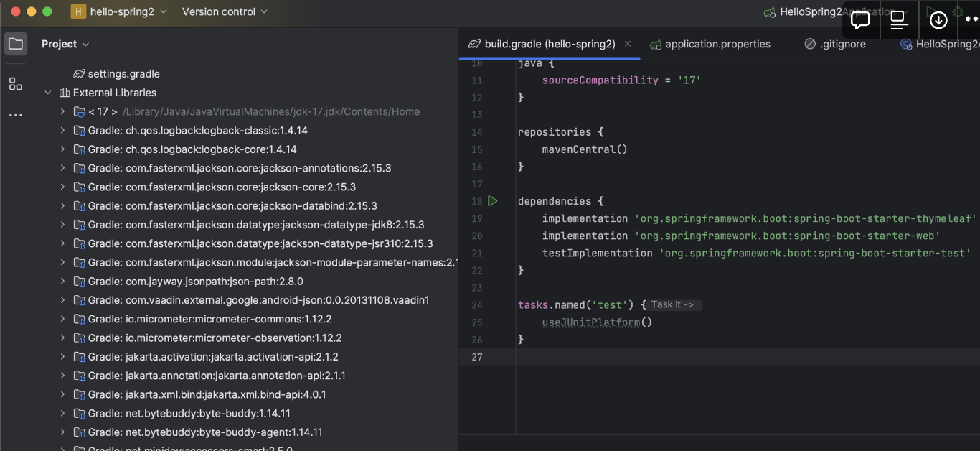980x451 pixels.
Task: Click library icon of jackson-datatype-jdk8:2.15.3
Action: coord(80,225)
